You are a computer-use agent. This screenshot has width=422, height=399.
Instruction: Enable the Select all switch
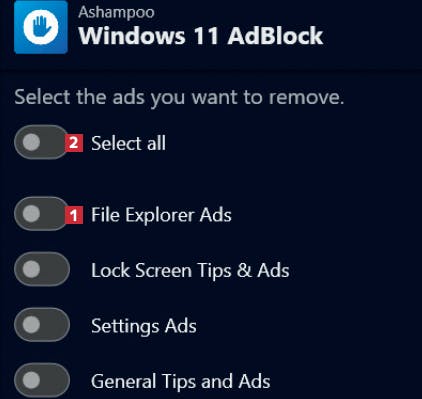[41, 142]
